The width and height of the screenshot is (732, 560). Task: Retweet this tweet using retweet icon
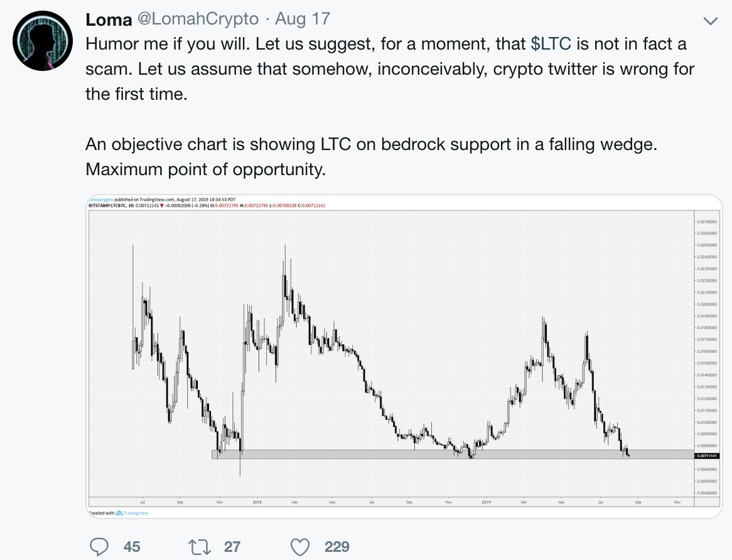coord(201,547)
